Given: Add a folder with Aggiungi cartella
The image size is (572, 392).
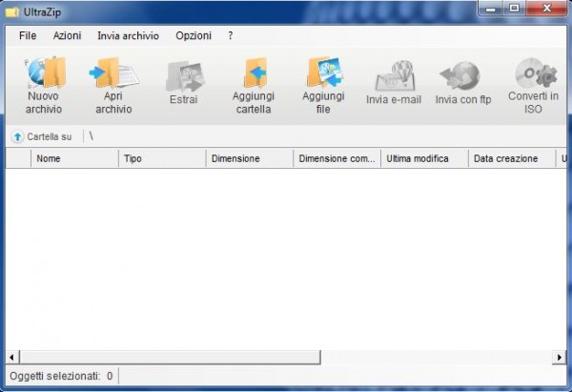Looking at the screenshot, I should pyautogui.click(x=254, y=86).
